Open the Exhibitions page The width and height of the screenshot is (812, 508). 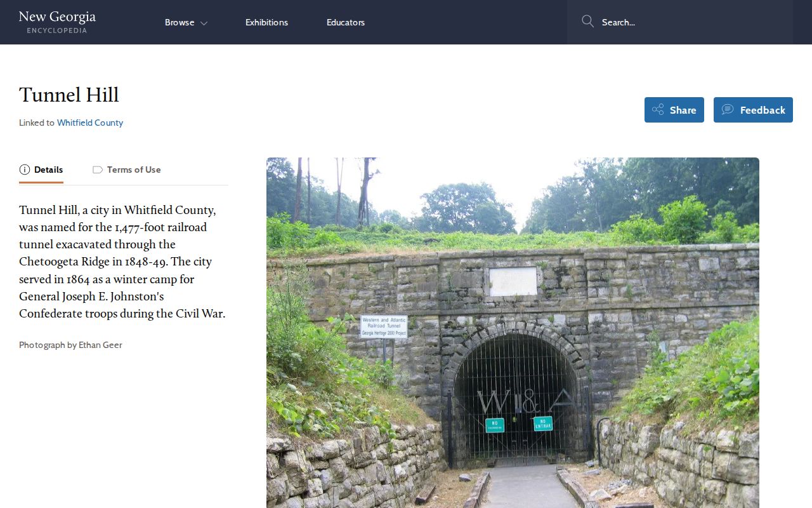click(x=266, y=22)
